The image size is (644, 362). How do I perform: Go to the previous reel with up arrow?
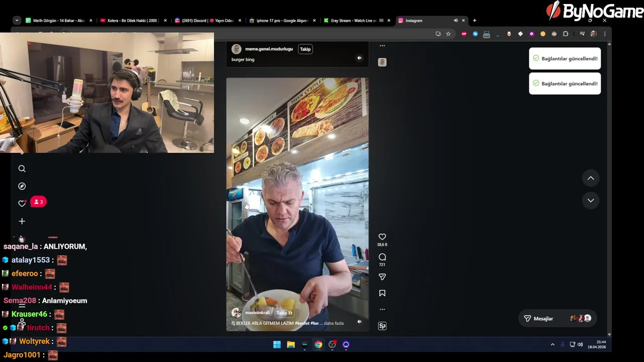[591, 178]
